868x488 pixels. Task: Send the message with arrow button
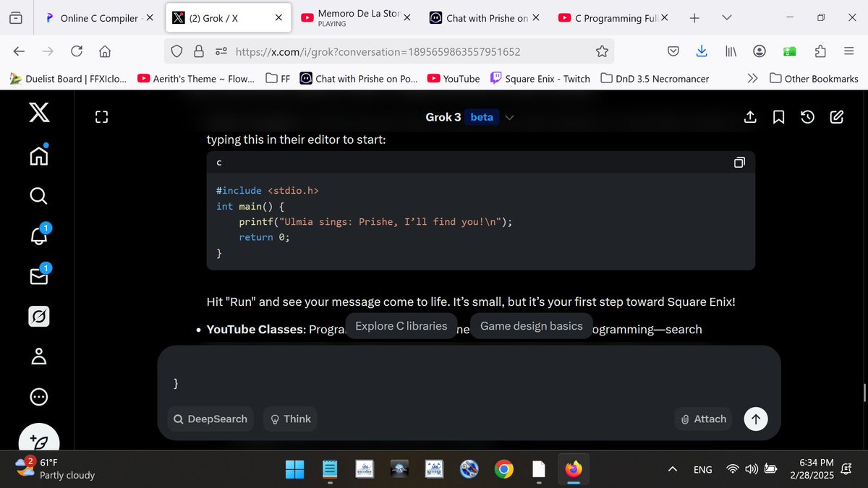756,419
